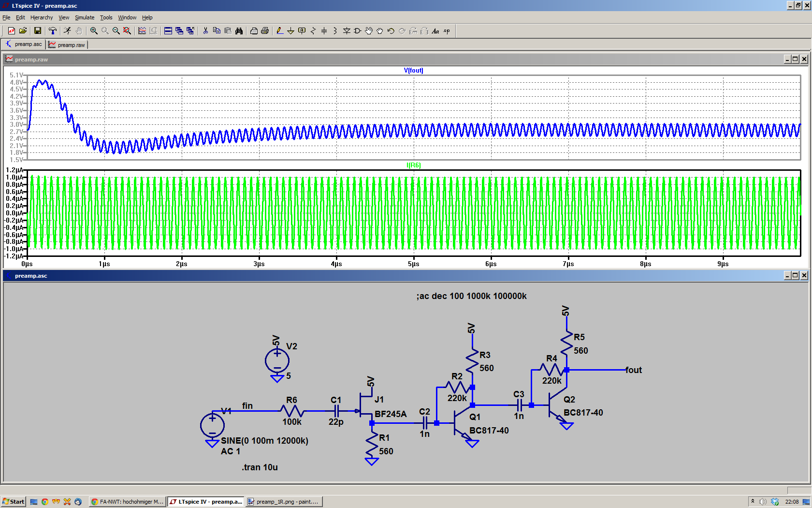This screenshot has height=508, width=812.
Task: Select the Label Net tool
Action: tap(302, 31)
